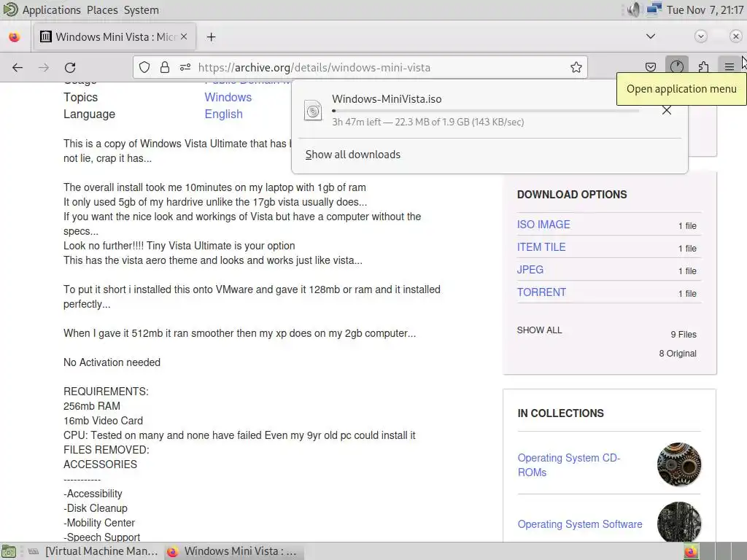Click the IN COLLECTIONS heading
The width and height of the screenshot is (747, 560).
coord(560,413)
